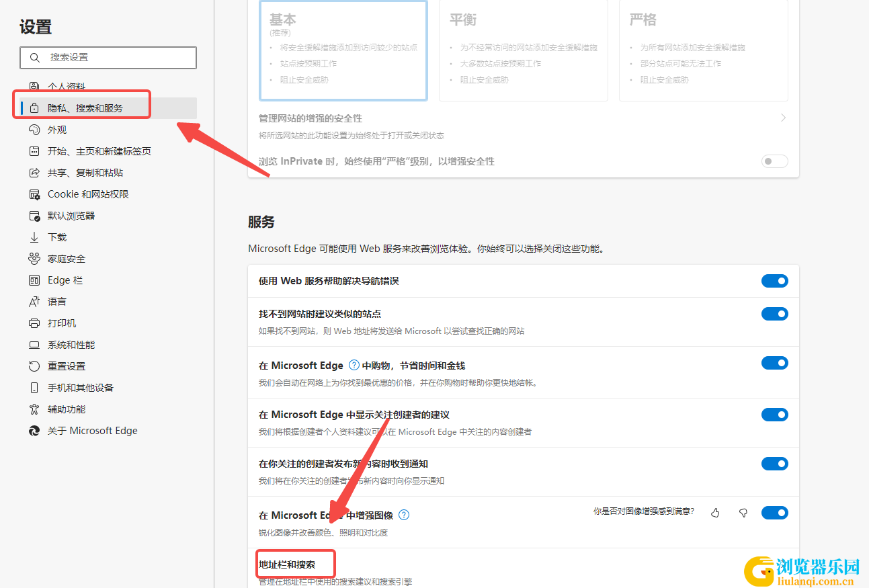Open 共享、复制和粘贴 settings
869x588 pixels.
click(x=108, y=173)
